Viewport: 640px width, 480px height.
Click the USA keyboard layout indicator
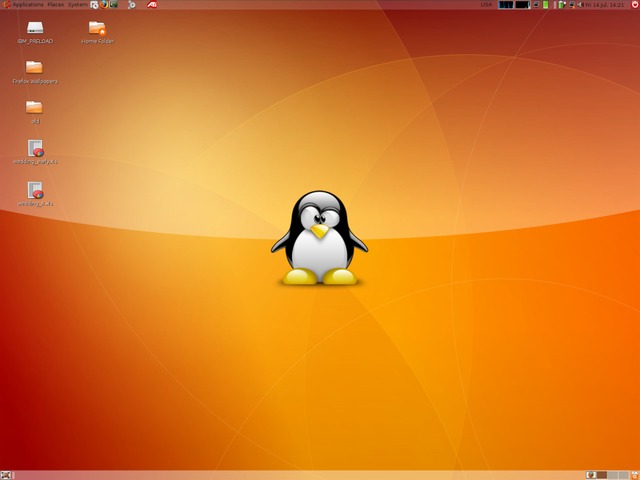487,5
